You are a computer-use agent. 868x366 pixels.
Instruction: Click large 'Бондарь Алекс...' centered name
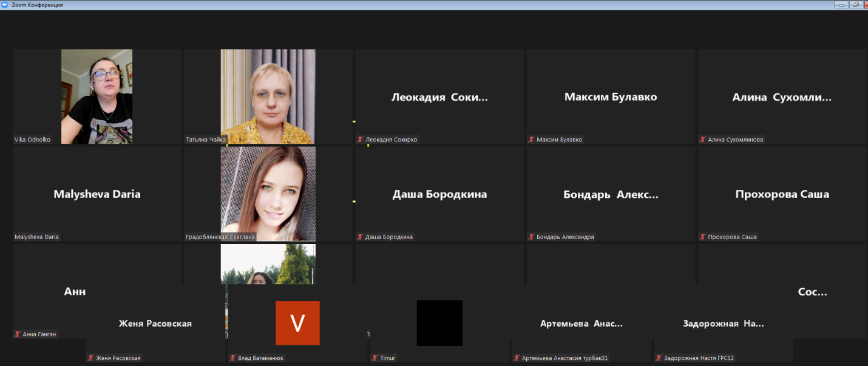pyautogui.click(x=611, y=194)
